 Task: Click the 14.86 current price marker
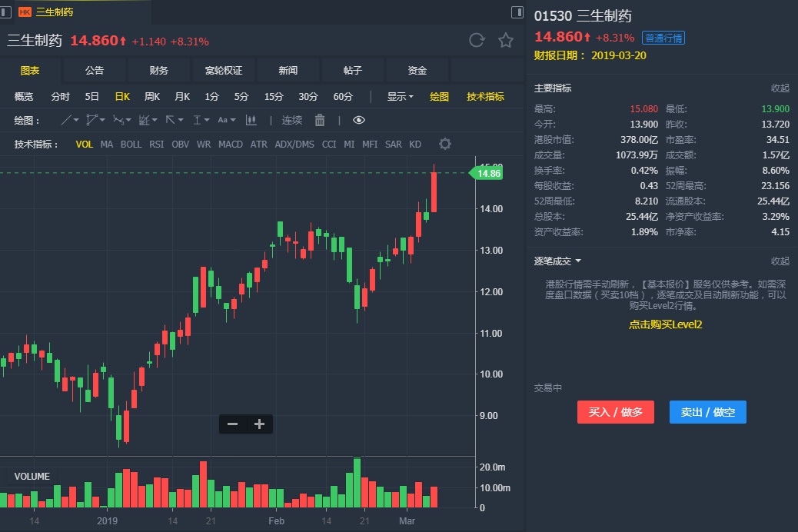pyautogui.click(x=488, y=174)
